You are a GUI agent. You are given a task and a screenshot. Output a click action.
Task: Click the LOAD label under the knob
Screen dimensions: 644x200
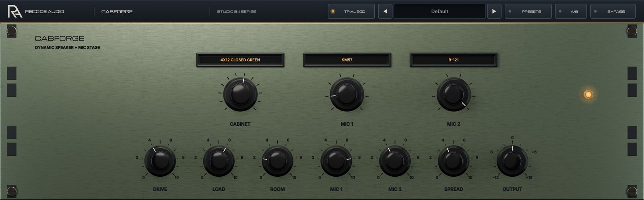(x=219, y=189)
